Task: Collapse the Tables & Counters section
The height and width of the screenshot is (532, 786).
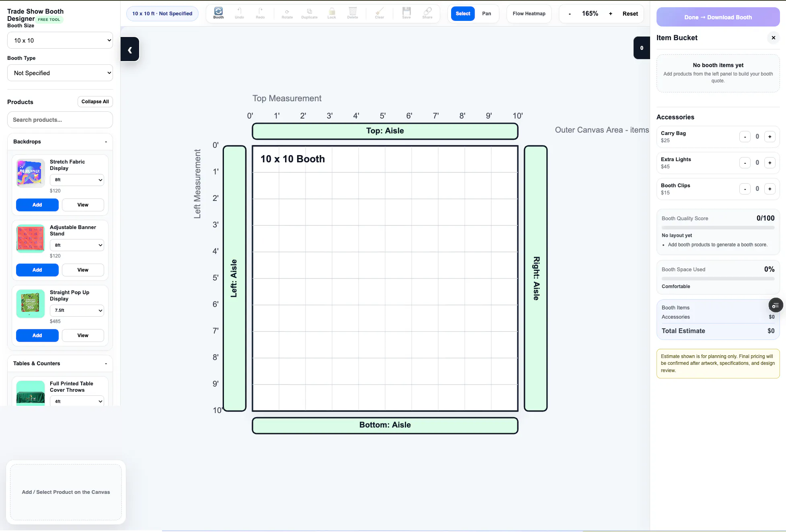Action: click(60, 363)
